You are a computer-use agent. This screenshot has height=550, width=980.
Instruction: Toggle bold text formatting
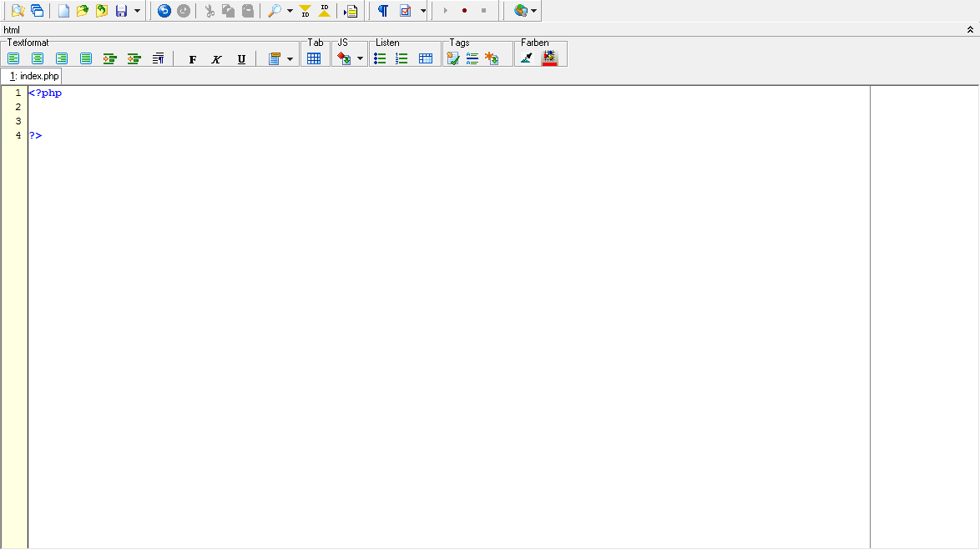point(193,59)
